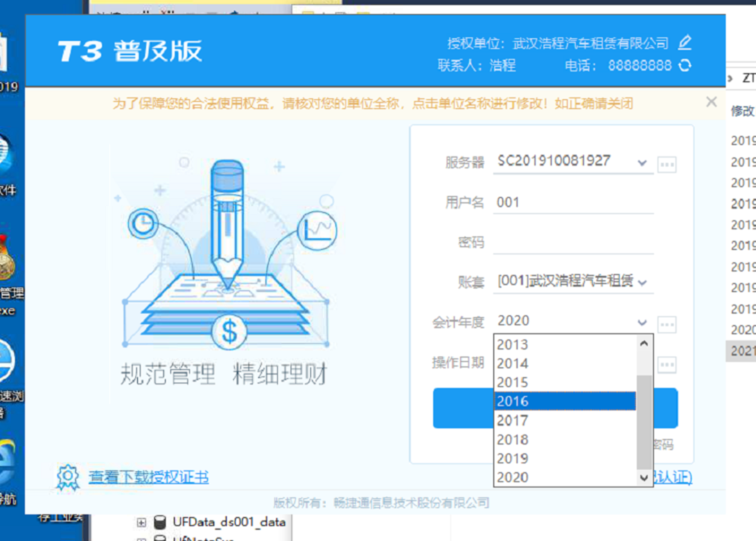Select highlighted 2016 in the year list

click(x=565, y=401)
